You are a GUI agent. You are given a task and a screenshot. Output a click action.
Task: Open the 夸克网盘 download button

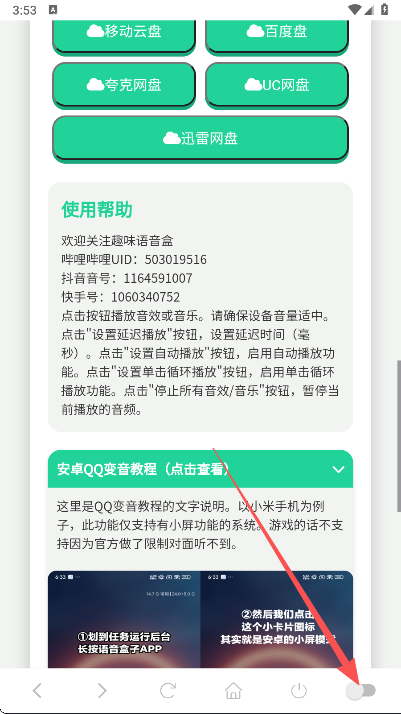click(x=124, y=85)
